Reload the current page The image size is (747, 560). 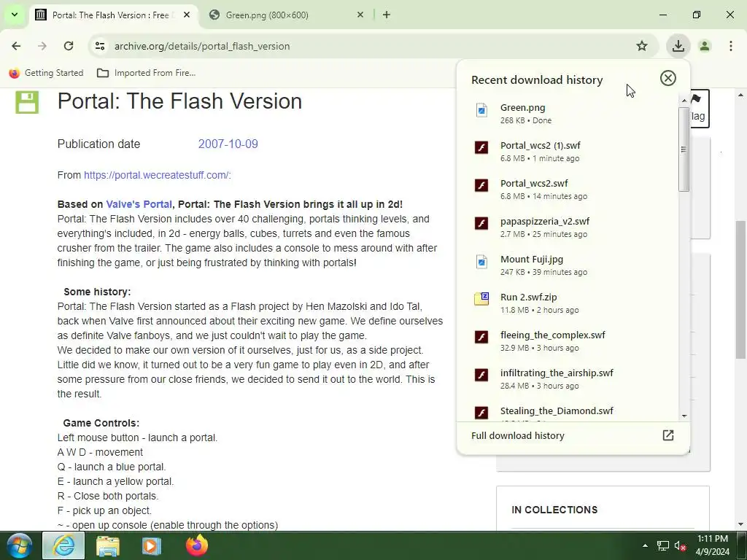coord(69,46)
